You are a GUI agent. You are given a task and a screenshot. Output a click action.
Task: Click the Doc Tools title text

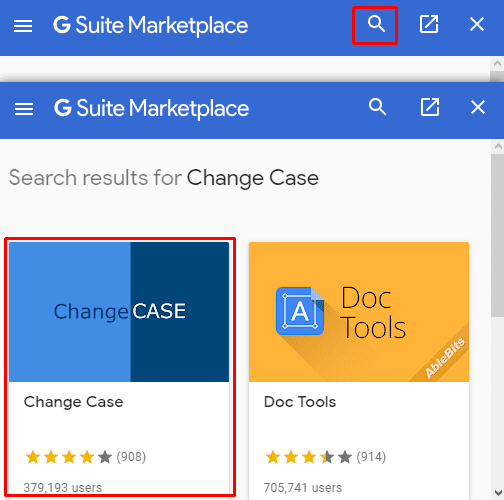coord(300,402)
